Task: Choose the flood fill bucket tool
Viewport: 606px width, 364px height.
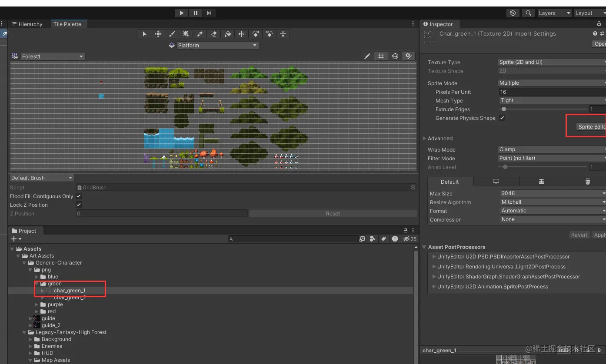Action: (228, 34)
